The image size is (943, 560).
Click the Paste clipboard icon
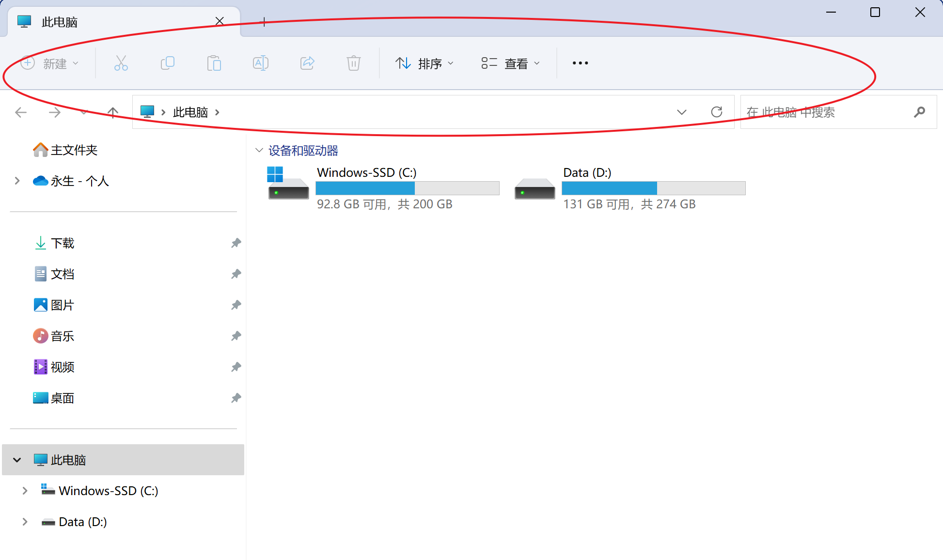[214, 63]
